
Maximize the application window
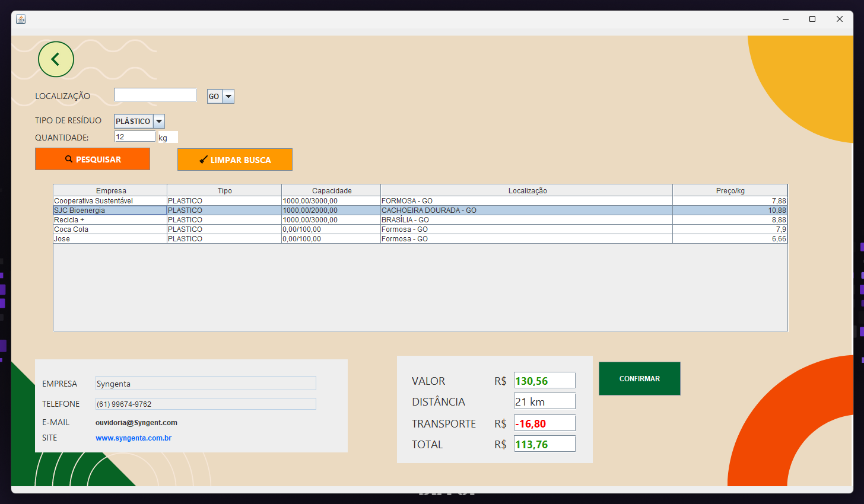tap(812, 19)
